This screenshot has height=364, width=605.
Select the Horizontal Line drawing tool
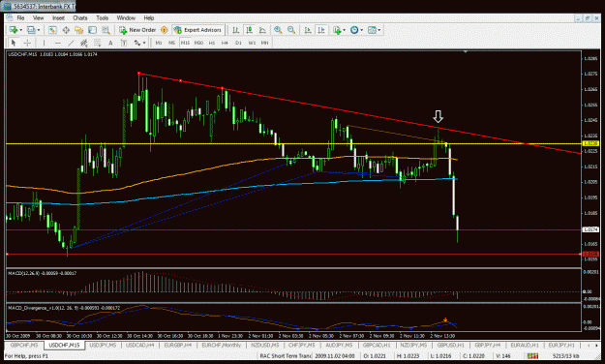(x=57, y=43)
